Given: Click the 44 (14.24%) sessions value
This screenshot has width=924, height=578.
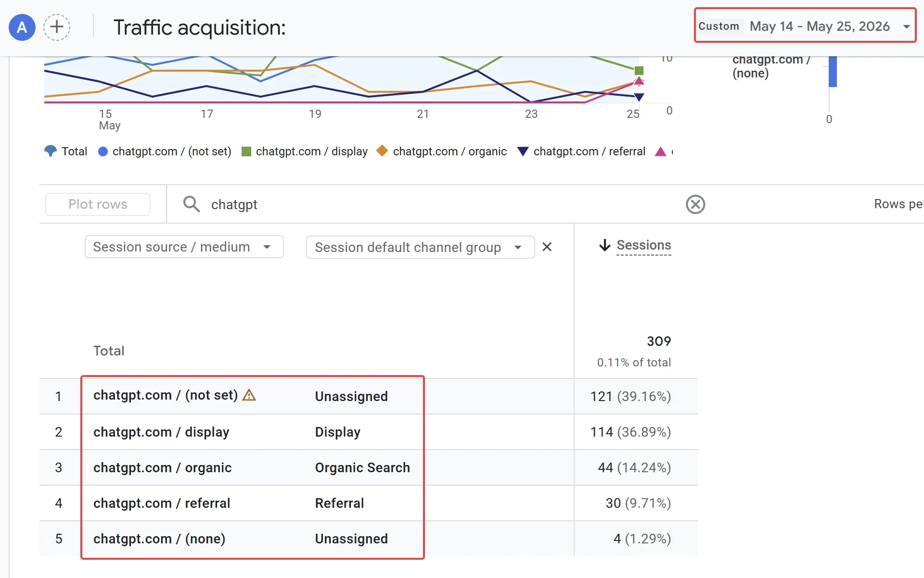Looking at the screenshot, I should [634, 467].
